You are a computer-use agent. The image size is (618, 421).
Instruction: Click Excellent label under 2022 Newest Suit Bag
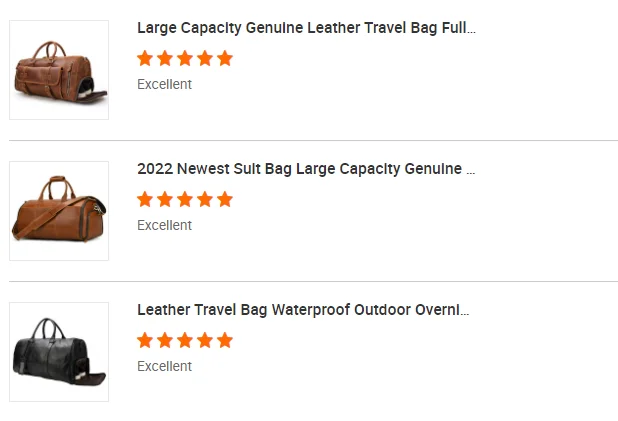coord(164,226)
